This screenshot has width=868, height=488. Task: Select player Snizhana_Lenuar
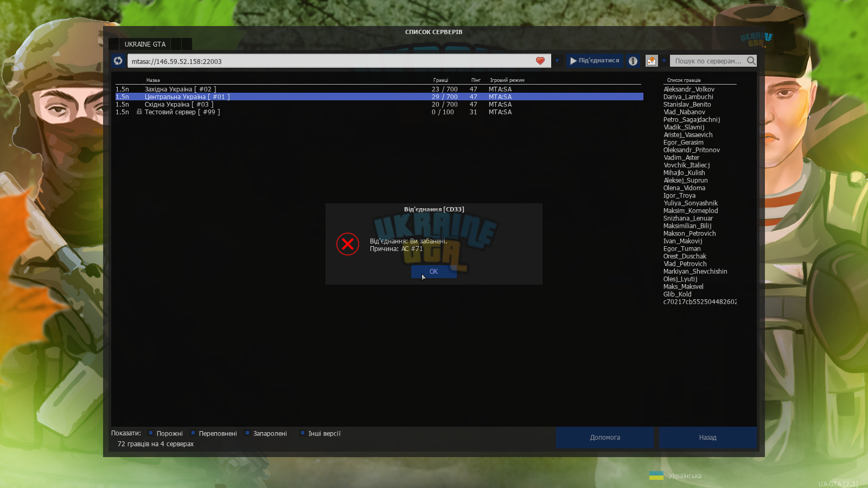[x=688, y=219]
